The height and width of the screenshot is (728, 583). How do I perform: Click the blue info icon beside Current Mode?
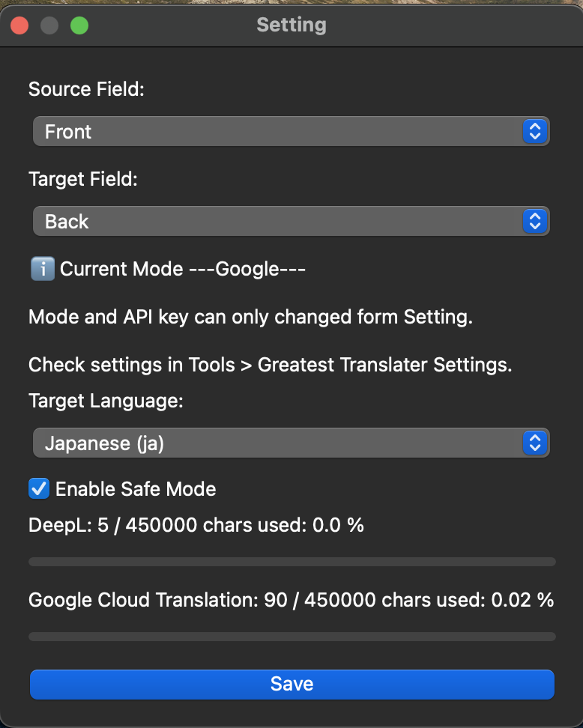tap(42, 269)
